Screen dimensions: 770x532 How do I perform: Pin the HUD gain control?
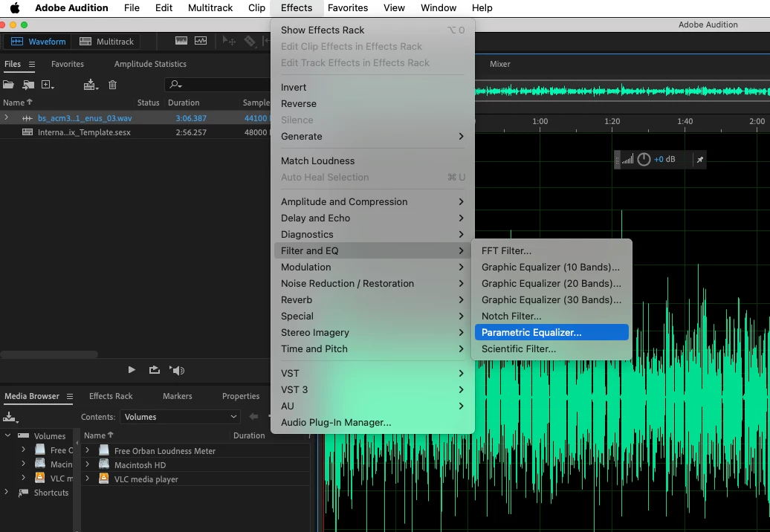(x=700, y=160)
